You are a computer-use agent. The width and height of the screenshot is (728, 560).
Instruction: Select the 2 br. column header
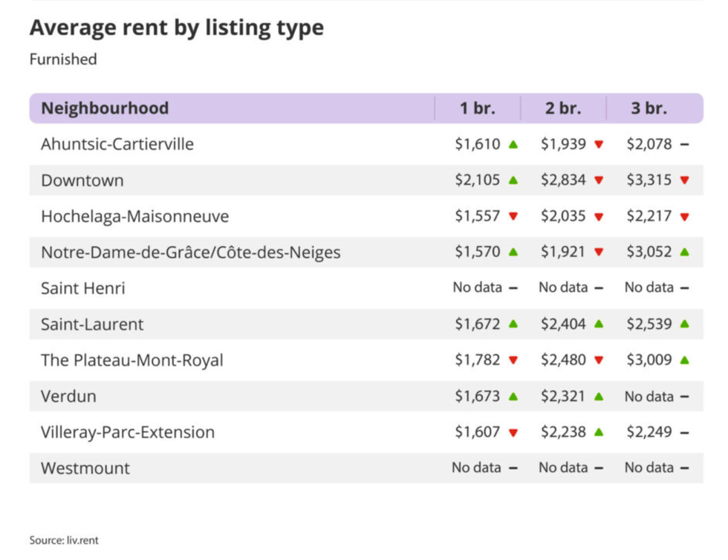point(563,108)
